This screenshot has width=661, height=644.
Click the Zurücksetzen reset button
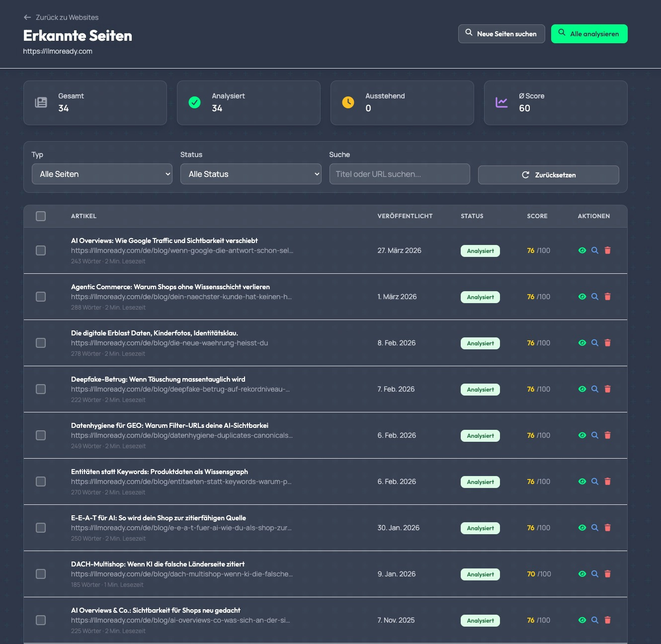click(548, 174)
